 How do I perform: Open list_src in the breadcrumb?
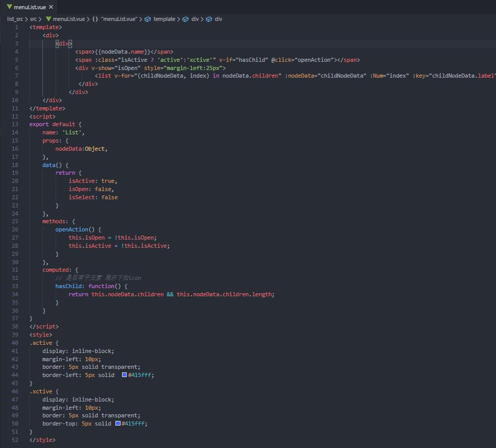pos(15,19)
